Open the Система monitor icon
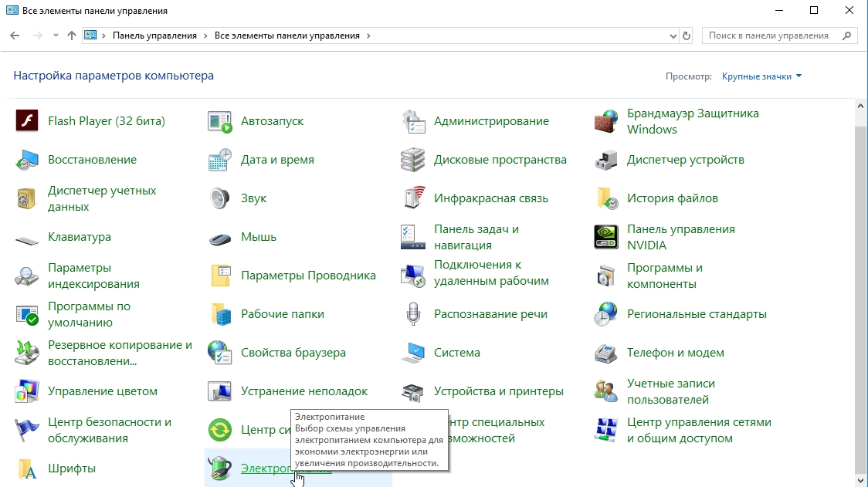The image size is (868, 487). pos(413,353)
